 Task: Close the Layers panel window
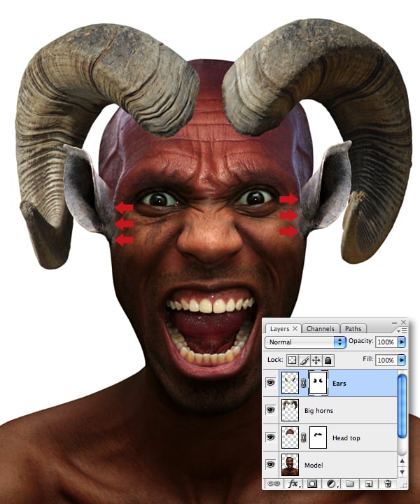coord(403,322)
